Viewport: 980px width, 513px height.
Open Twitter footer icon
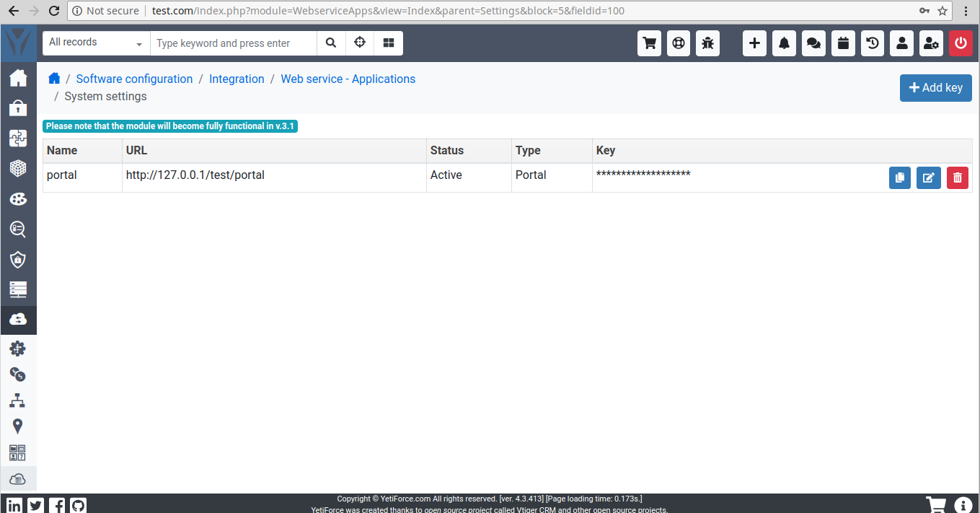[x=35, y=505]
